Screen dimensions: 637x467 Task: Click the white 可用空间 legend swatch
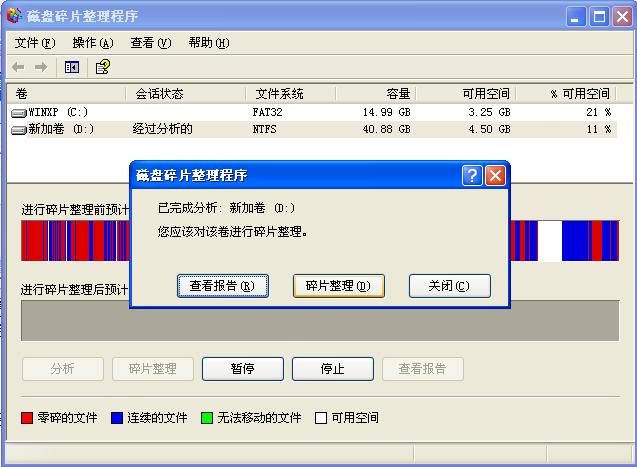[321, 418]
